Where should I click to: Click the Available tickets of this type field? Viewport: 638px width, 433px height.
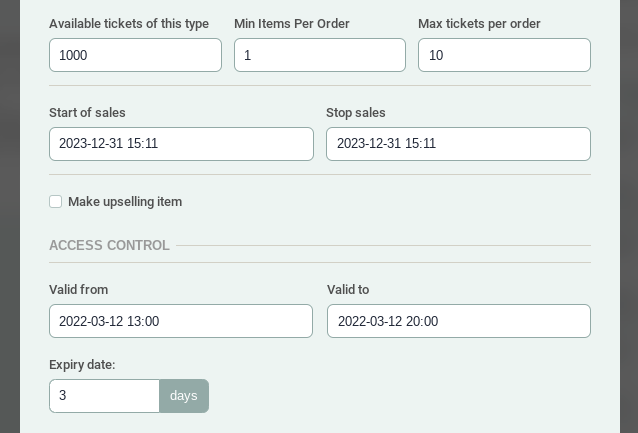135,56
